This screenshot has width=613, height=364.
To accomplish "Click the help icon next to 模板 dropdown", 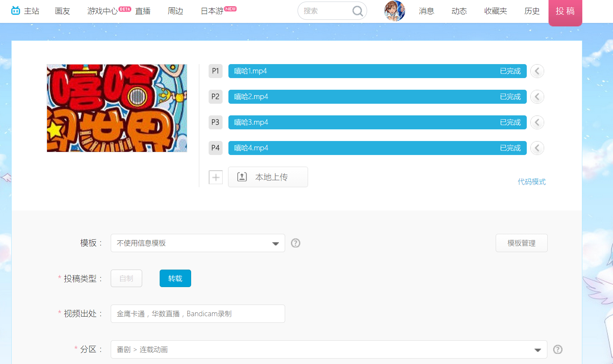I will tap(296, 243).
